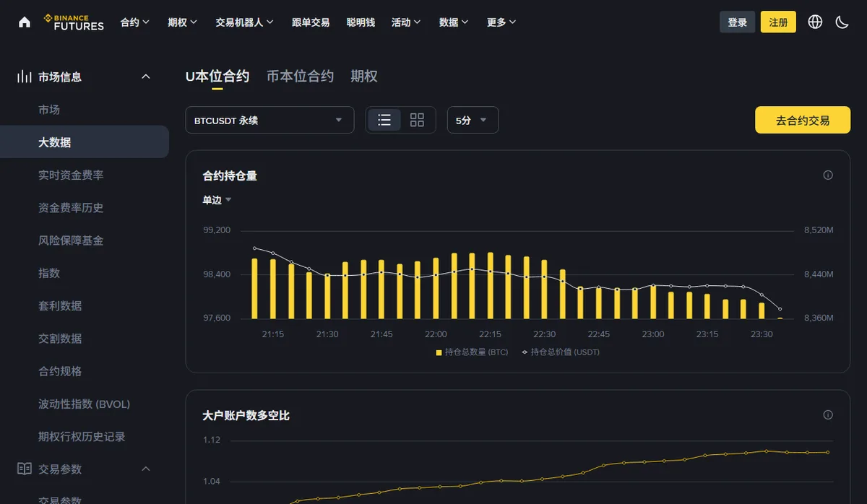
Task: Open 资金费率历史 in the sidebar
Action: tap(71, 208)
